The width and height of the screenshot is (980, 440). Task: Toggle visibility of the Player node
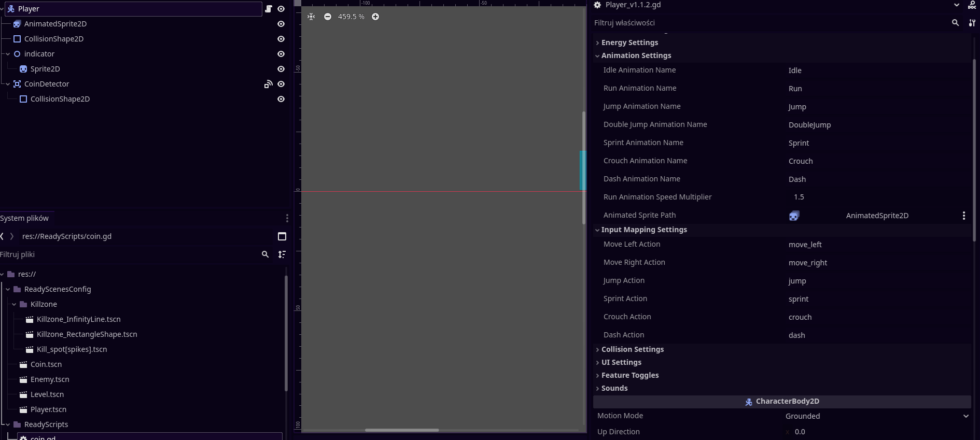point(281,9)
